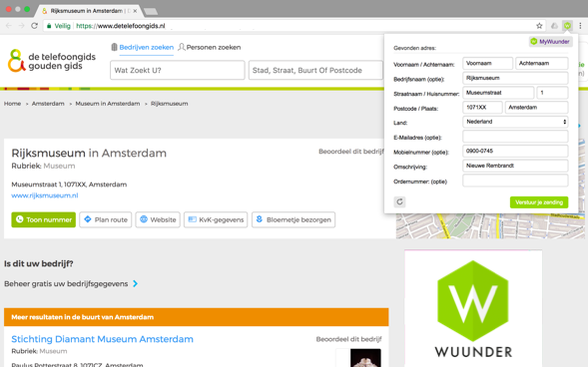The width and height of the screenshot is (588, 367).
Task: Switch to Personen zoeken tab
Action: (210, 47)
